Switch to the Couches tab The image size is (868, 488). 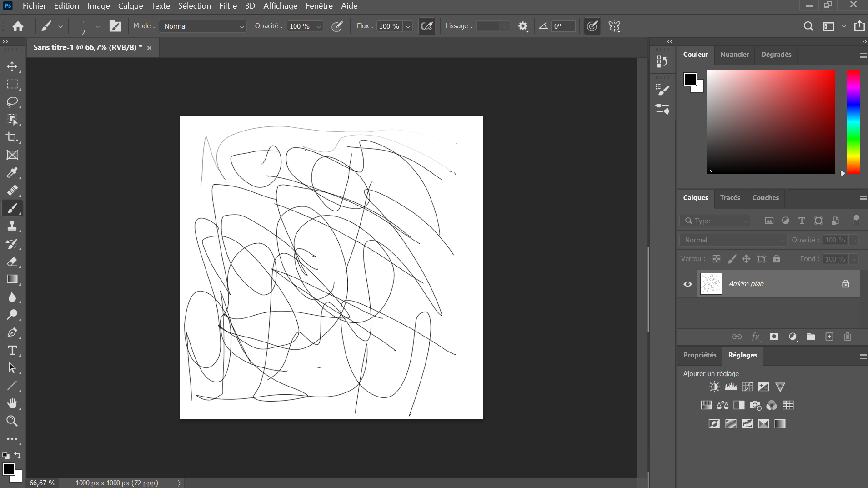765,198
